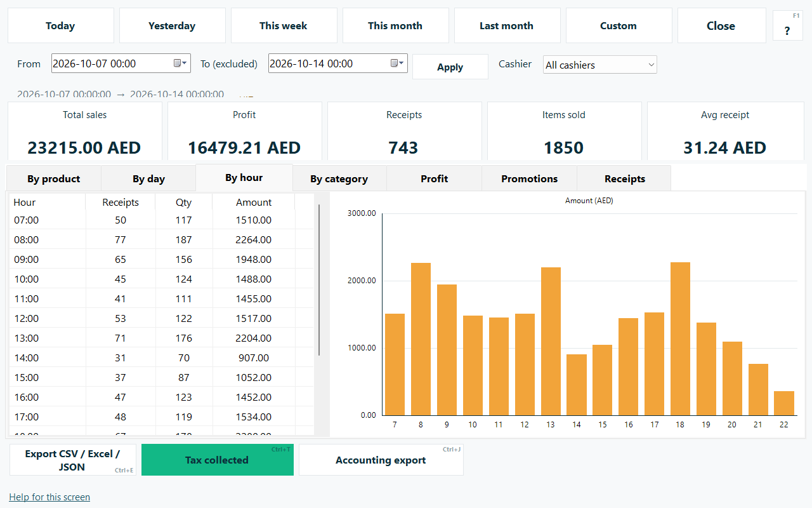Click the Total sales 23215.00 AED card

click(x=85, y=131)
